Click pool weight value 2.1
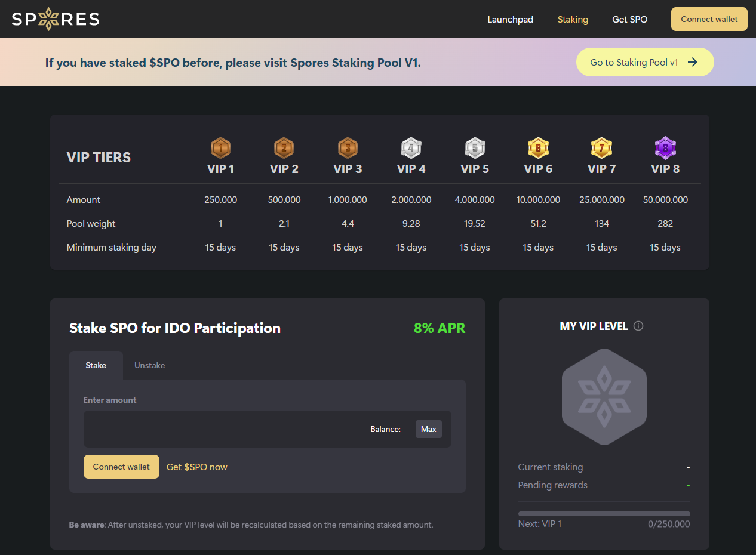 [x=284, y=224]
